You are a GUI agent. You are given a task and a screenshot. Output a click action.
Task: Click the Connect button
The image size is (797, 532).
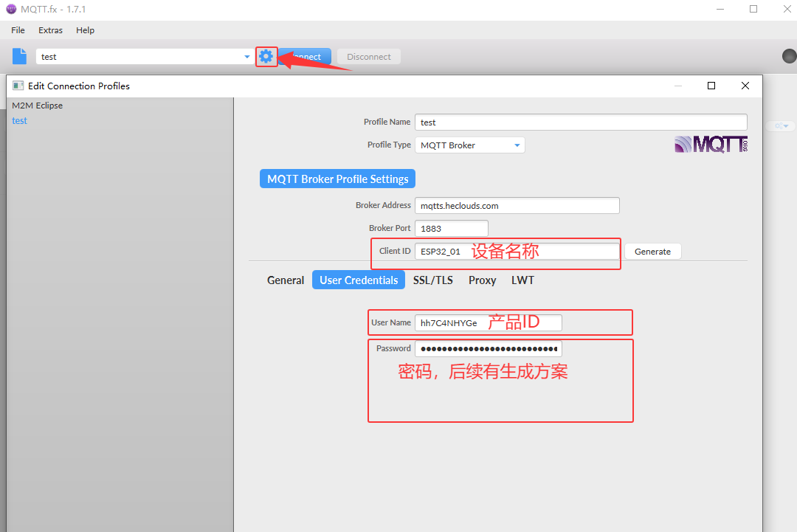305,56
